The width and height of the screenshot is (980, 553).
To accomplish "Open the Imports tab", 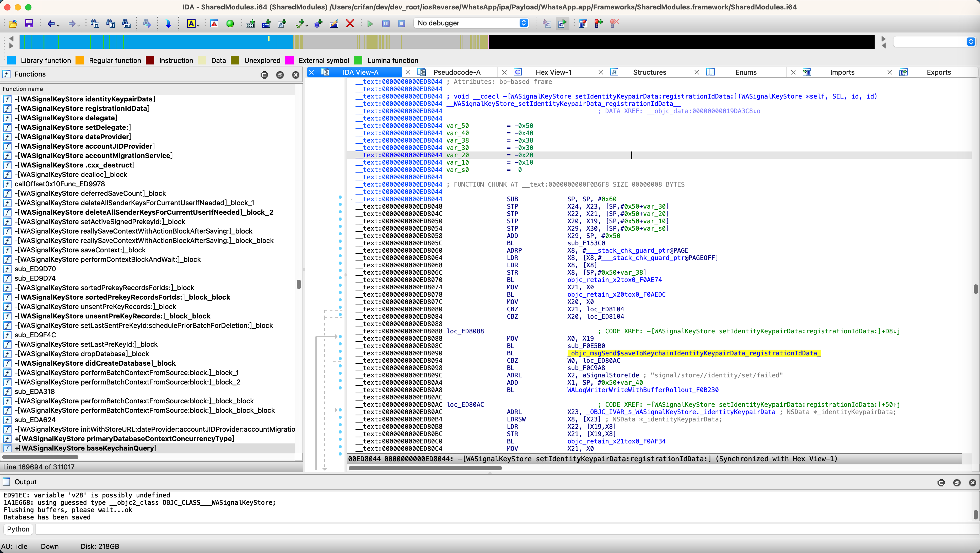I will [x=842, y=72].
